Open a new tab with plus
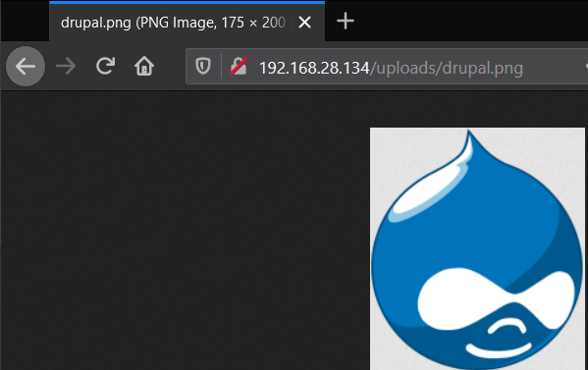The image size is (588, 370). pyautogui.click(x=346, y=21)
